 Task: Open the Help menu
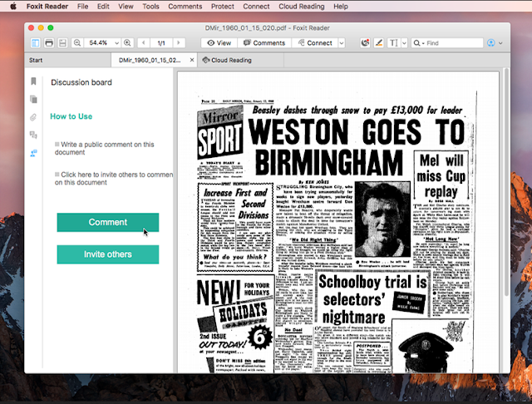341,6
